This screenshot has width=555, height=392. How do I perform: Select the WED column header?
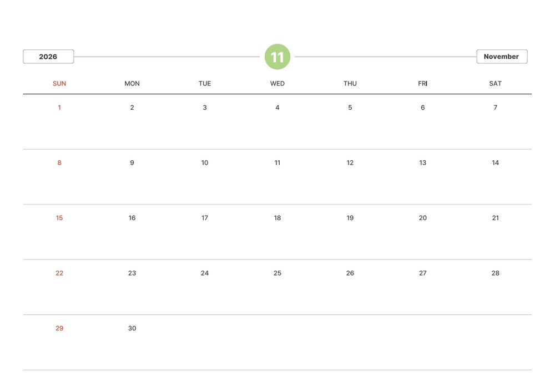277,84
